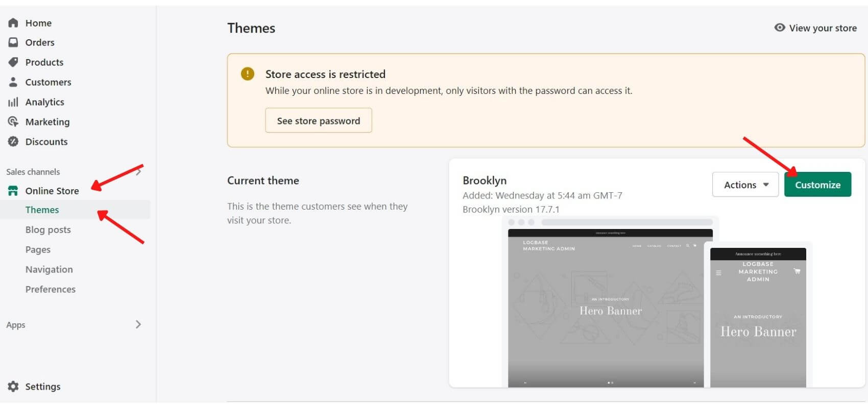Click the eye icon beside View your store
This screenshot has height=408, width=868.
point(779,28)
